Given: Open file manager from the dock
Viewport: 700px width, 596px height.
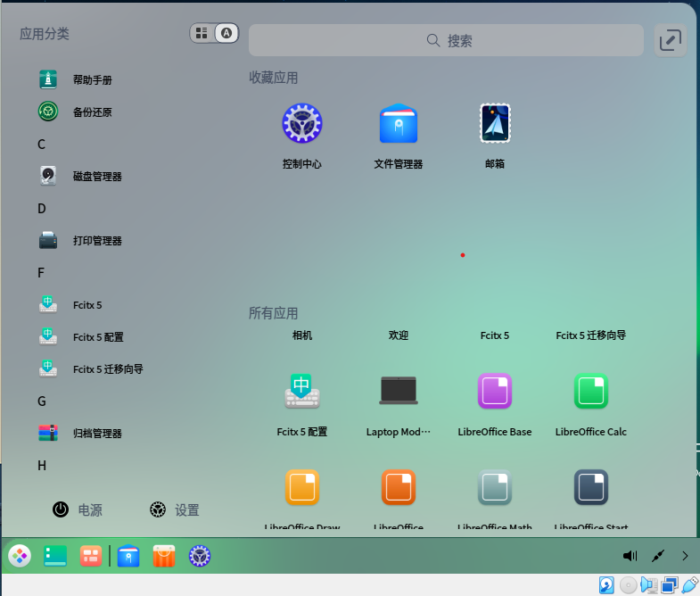Looking at the screenshot, I should point(128,556).
